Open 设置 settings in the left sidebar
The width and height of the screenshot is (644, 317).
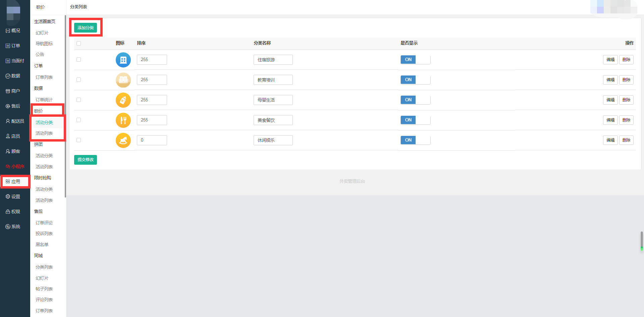13,197
